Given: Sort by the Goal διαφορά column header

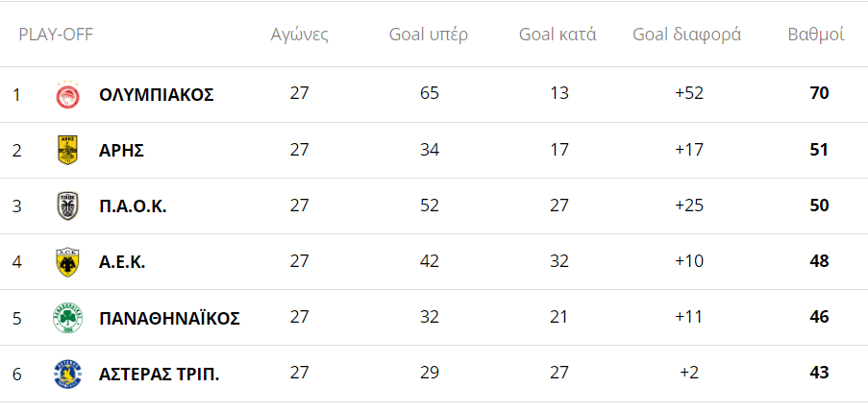Looking at the screenshot, I should 686,35.
